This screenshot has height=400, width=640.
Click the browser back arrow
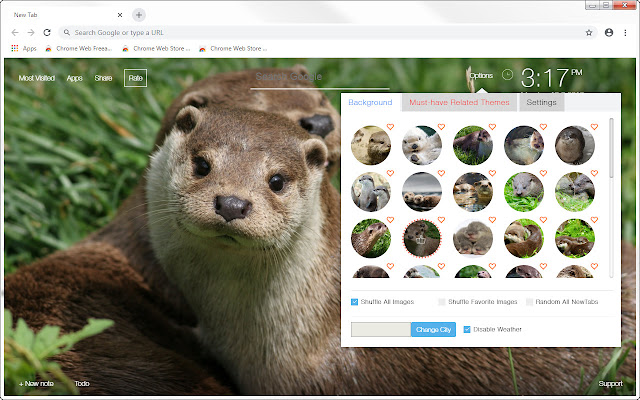pyautogui.click(x=15, y=32)
